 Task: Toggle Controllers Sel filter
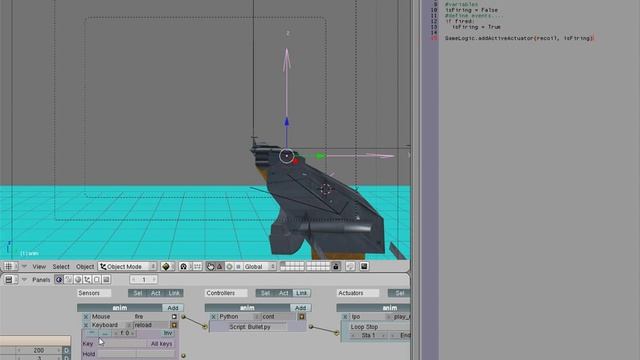[x=265, y=293]
